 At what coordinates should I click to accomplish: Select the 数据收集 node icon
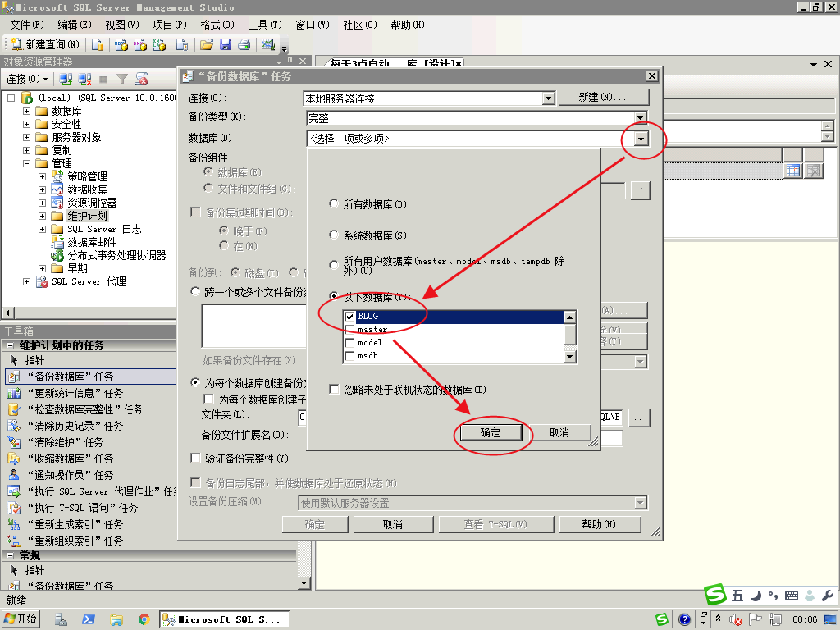click(x=57, y=189)
